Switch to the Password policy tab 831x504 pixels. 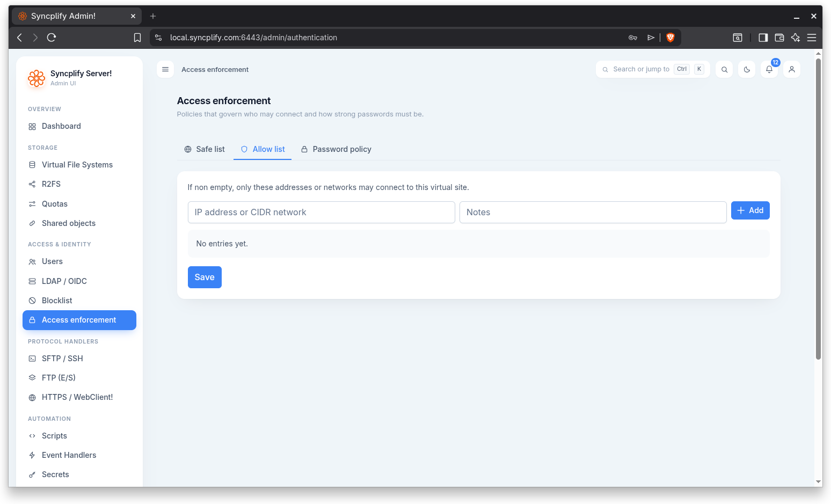tap(336, 149)
